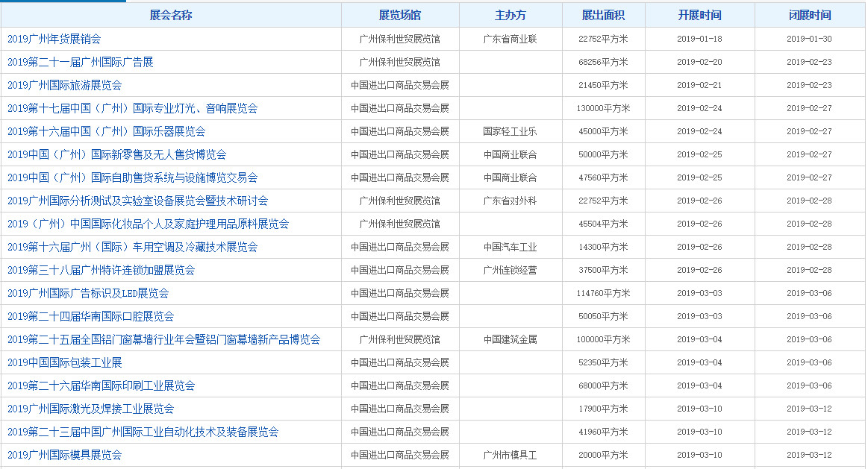Click the 主办方 column header
Screen dimensions: 868x469
click(x=511, y=16)
